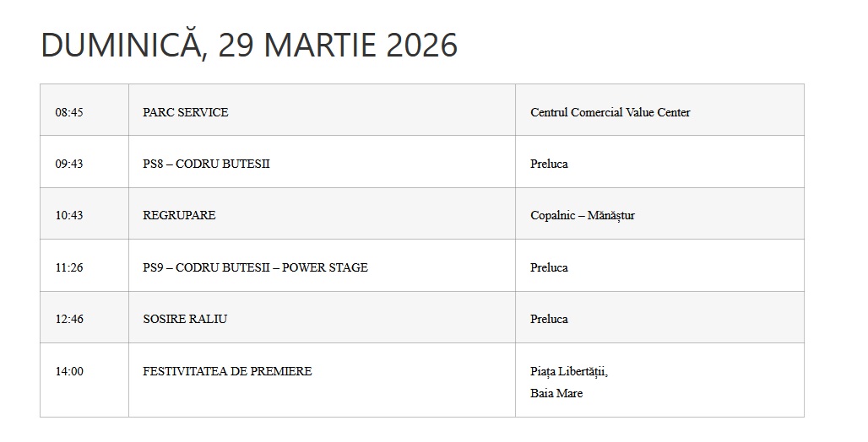Click the 08:45 time cell

[x=69, y=112]
